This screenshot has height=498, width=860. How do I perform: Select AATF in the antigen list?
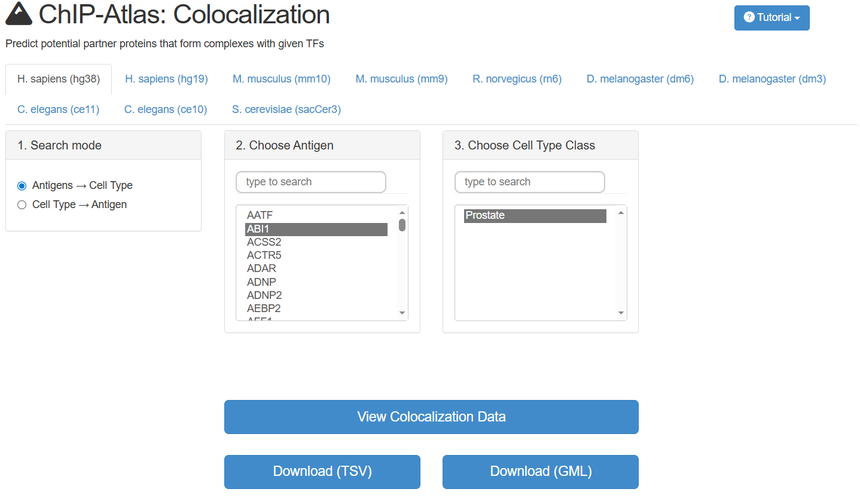coord(260,215)
